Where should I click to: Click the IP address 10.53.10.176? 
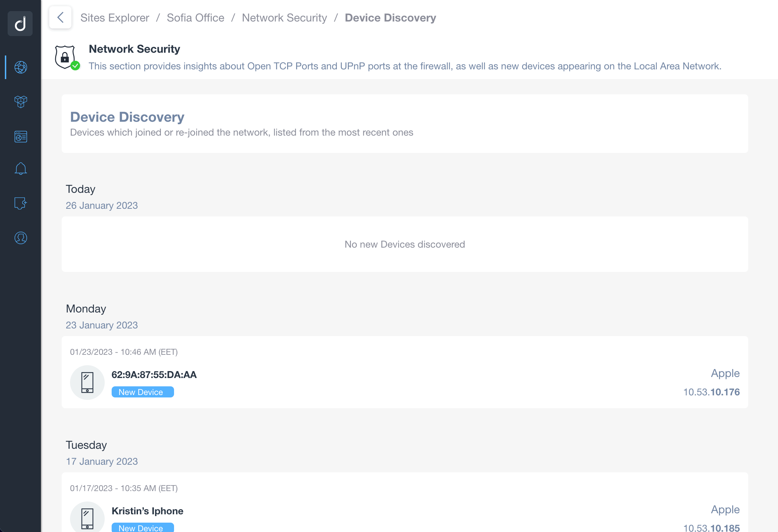[x=712, y=392]
